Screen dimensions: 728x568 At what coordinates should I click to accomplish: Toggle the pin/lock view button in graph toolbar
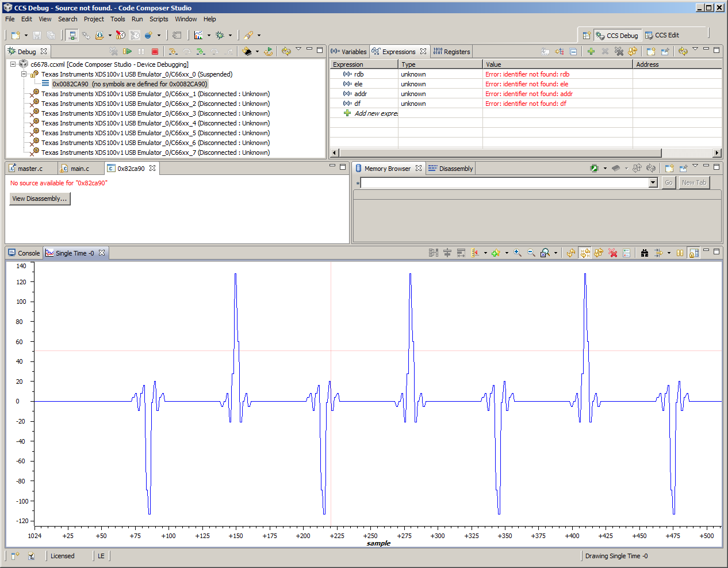pyautogui.click(x=694, y=253)
